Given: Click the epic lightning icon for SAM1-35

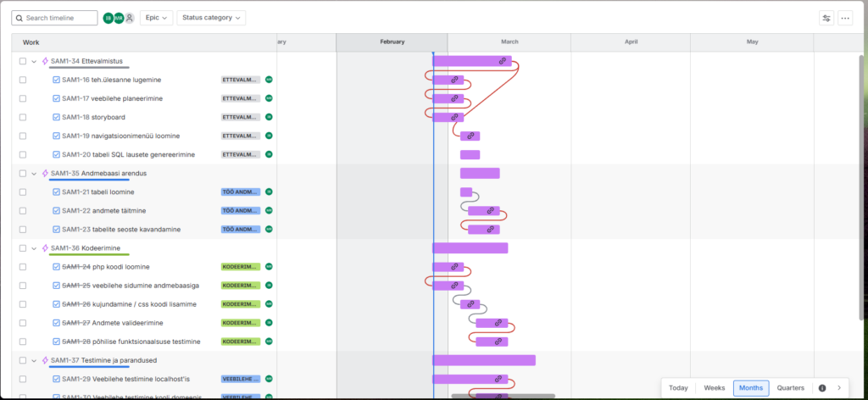Looking at the screenshot, I should (45, 174).
